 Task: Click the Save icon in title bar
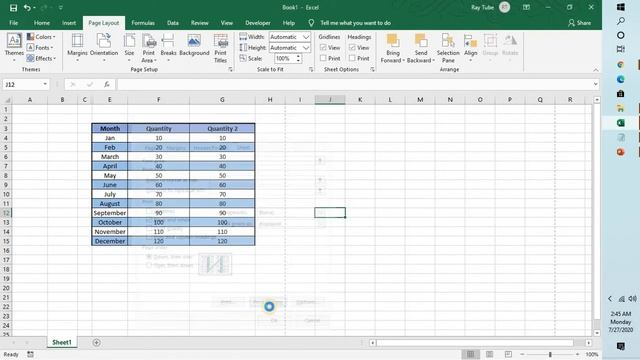coord(13,8)
